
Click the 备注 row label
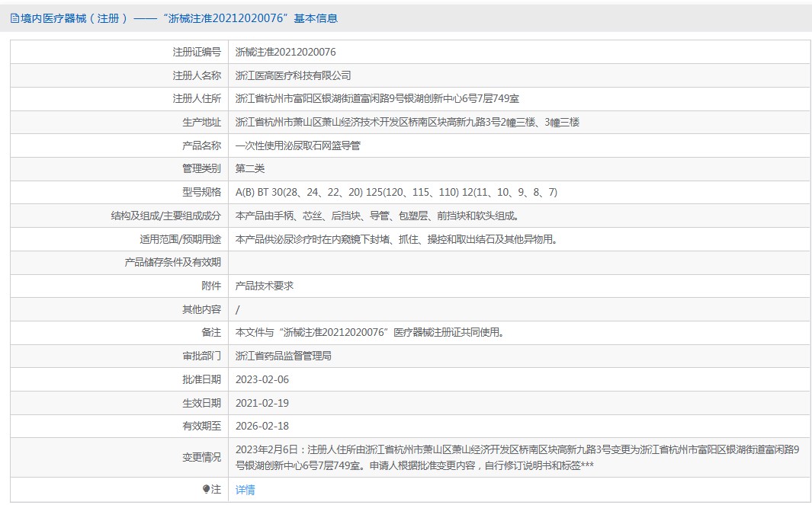coord(211,332)
